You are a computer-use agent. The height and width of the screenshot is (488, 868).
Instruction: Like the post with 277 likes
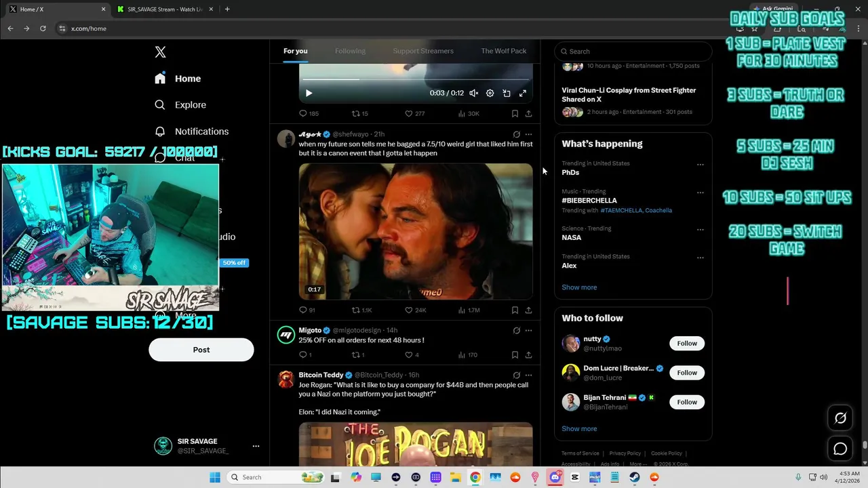point(414,113)
